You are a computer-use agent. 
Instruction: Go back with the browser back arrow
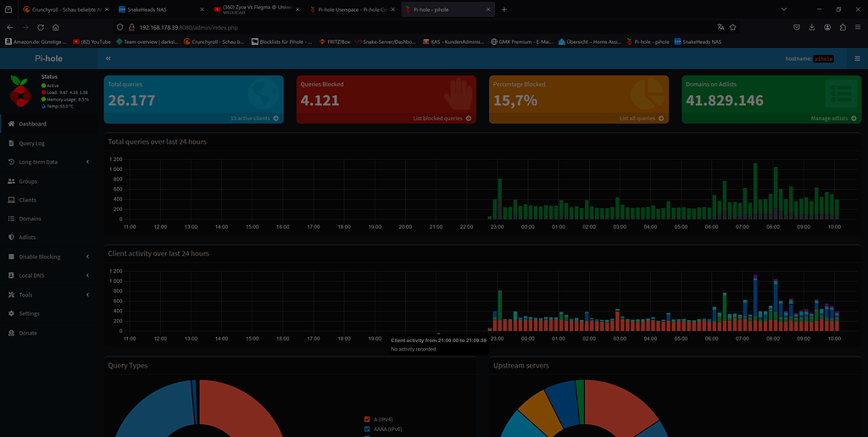click(x=10, y=27)
